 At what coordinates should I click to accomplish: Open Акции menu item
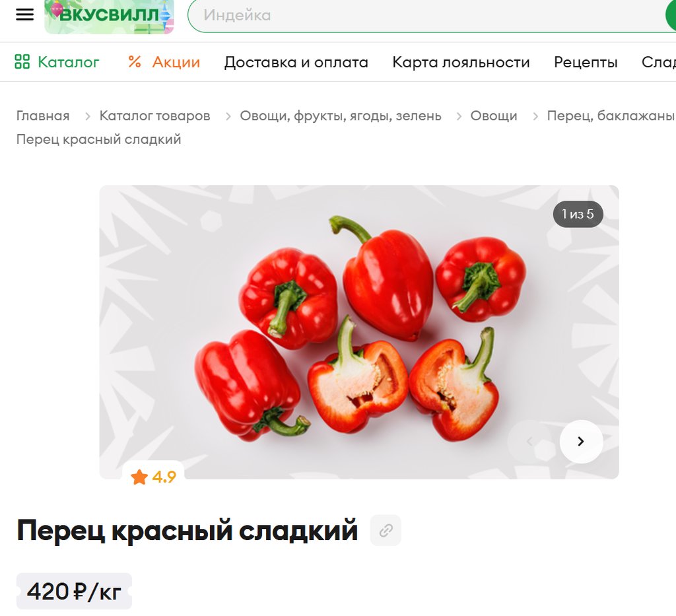coord(176,62)
